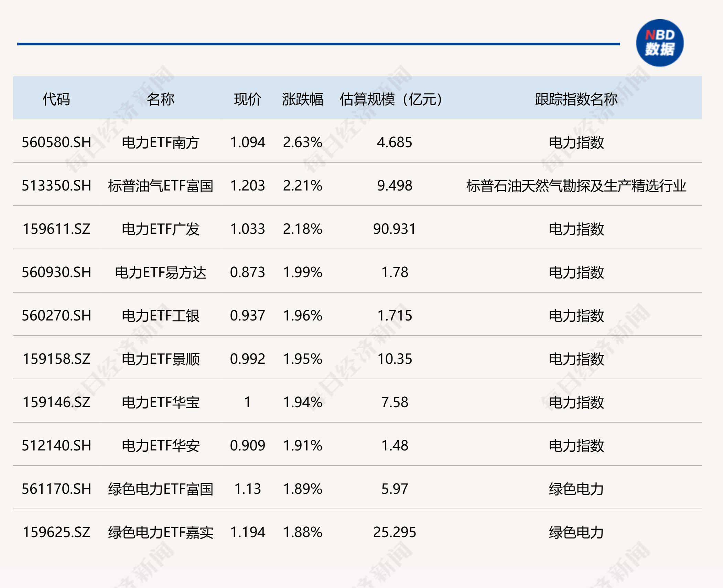The image size is (723, 588).
Task: Select the name 电力ETF南方
Action: click(161, 142)
